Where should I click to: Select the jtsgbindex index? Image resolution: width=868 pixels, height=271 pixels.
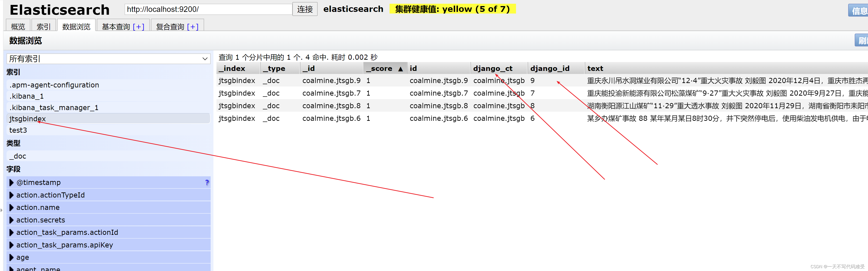click(x=108, y=119)
